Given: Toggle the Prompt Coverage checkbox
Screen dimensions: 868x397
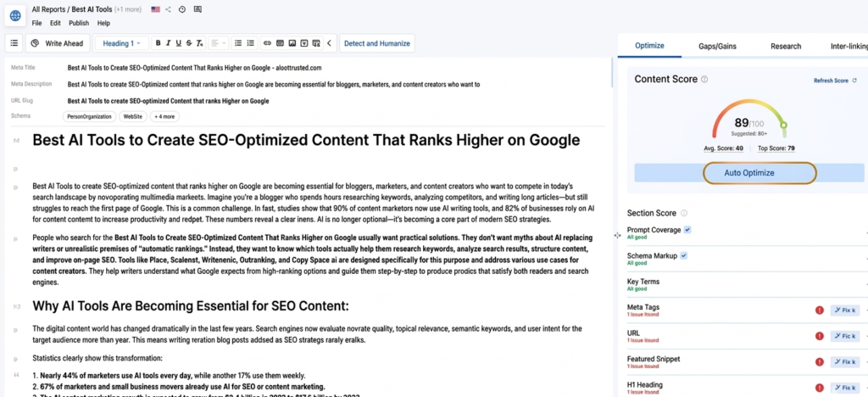Looking at the screenshot, I should point(687,229).
